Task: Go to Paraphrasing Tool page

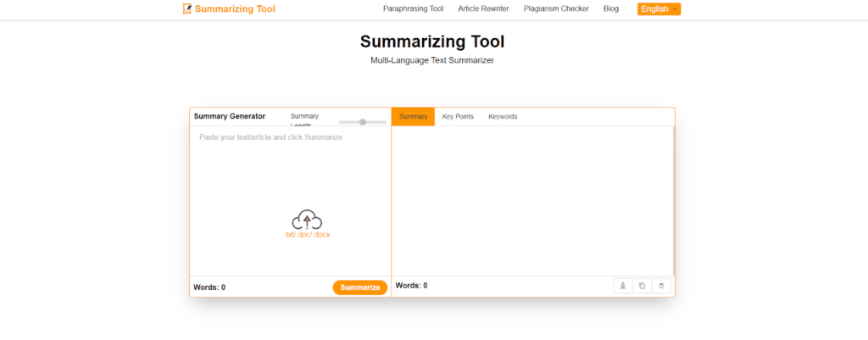Action: [413, 9]
